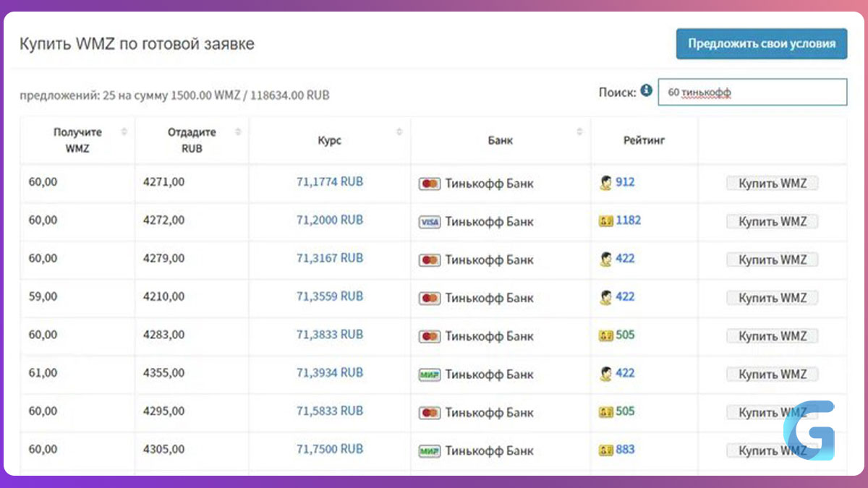The image size is (868, 488).
Task: Click user icon in the 4210,00 row
Action: (605, 297)
